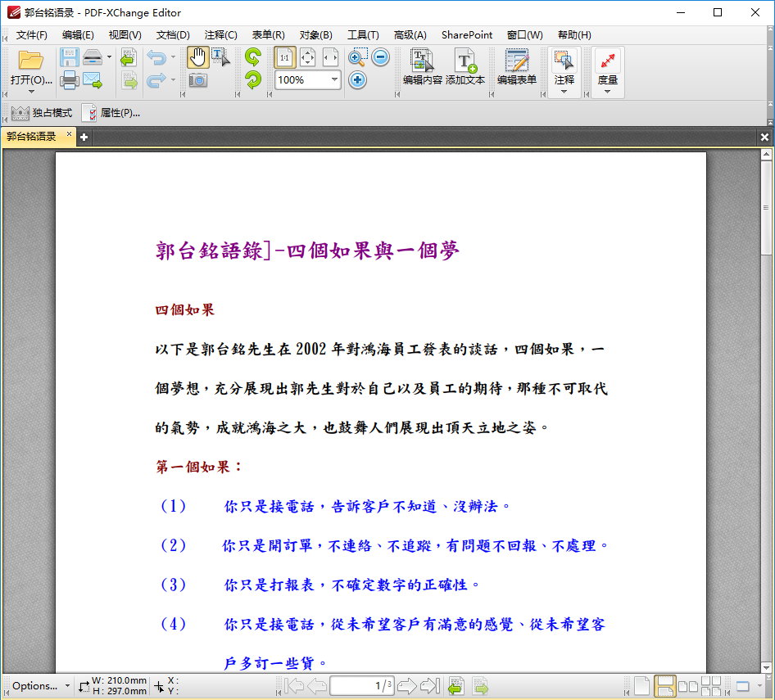
Task: Toggle Actual Size 1:1 view
Action: click(x=285, y=58)
